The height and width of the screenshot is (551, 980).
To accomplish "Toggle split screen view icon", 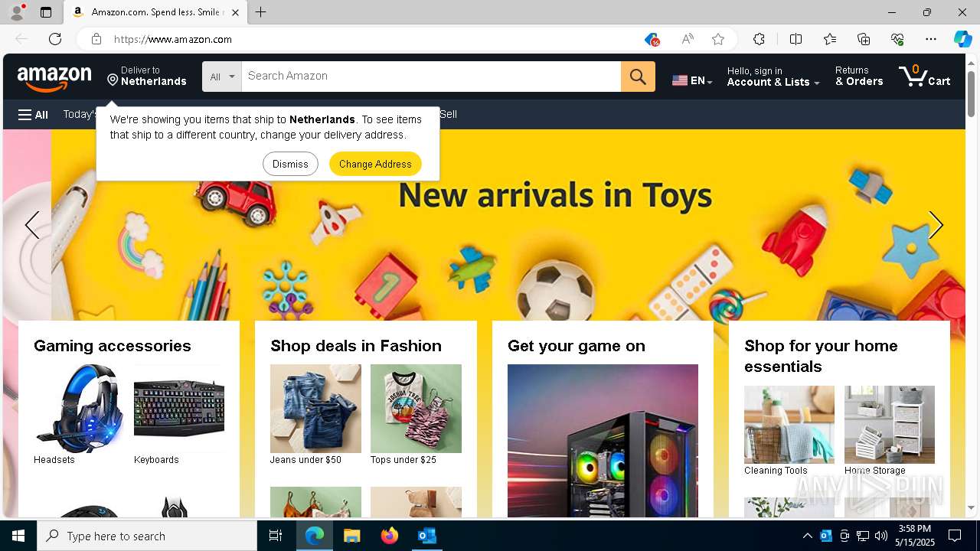I will tap(795, 39).
